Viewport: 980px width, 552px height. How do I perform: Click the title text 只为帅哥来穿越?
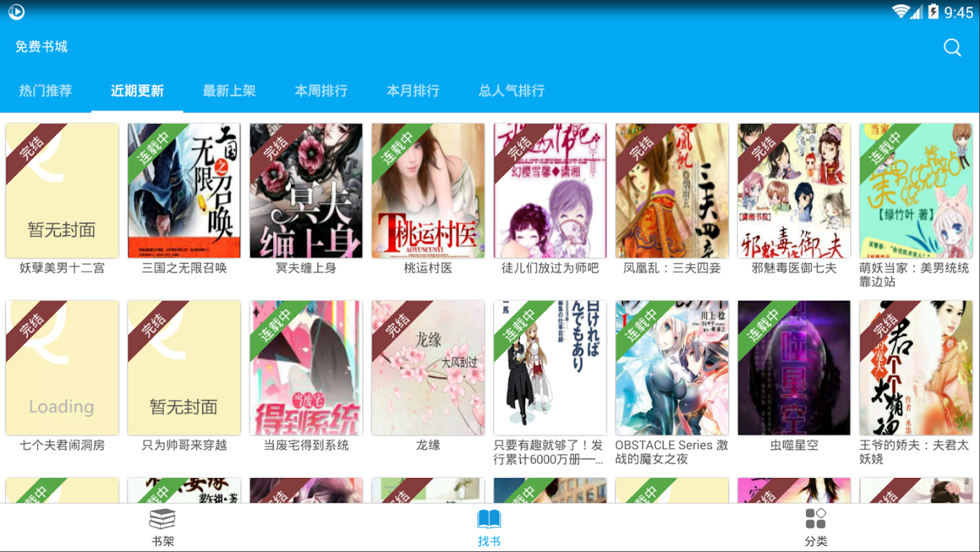(x=184, y=445)
